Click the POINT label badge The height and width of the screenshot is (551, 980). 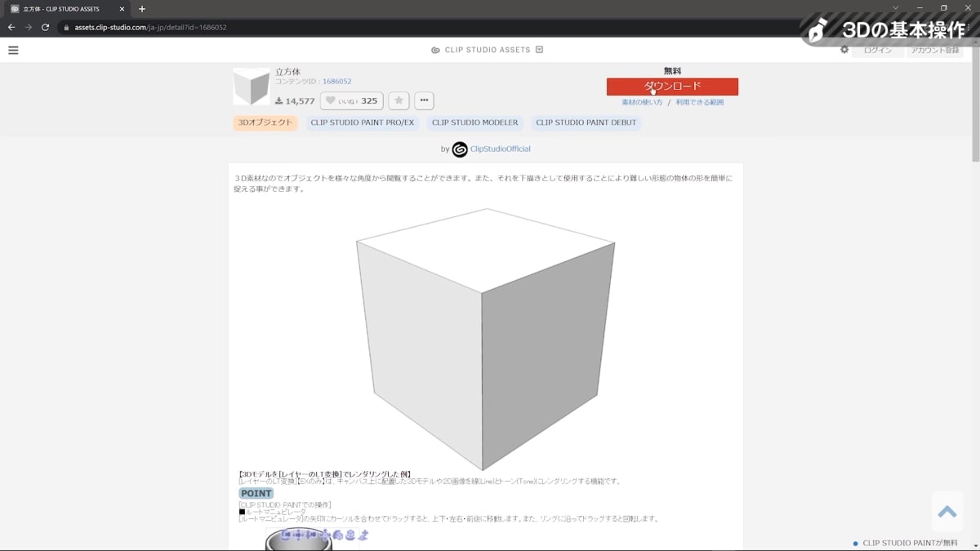tap(256, 493)
